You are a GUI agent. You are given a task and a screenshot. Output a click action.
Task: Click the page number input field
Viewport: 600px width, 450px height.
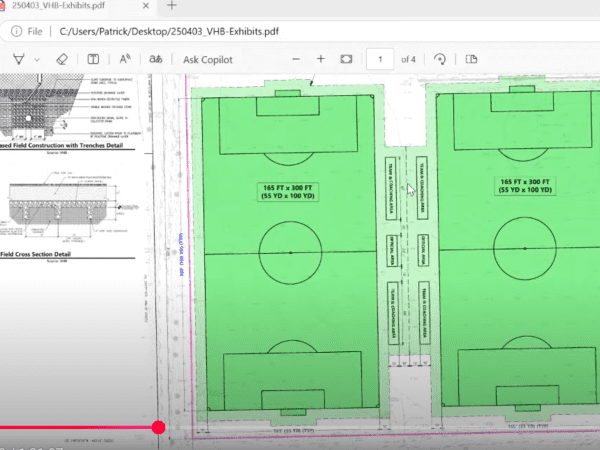point(380,60)
